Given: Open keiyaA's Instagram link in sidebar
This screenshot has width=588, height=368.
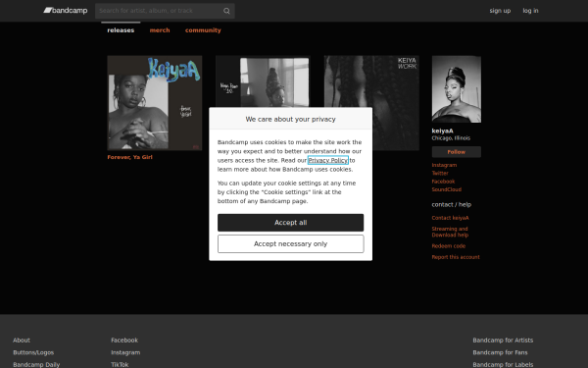Looking at the screenshot, I should point(444,165).
